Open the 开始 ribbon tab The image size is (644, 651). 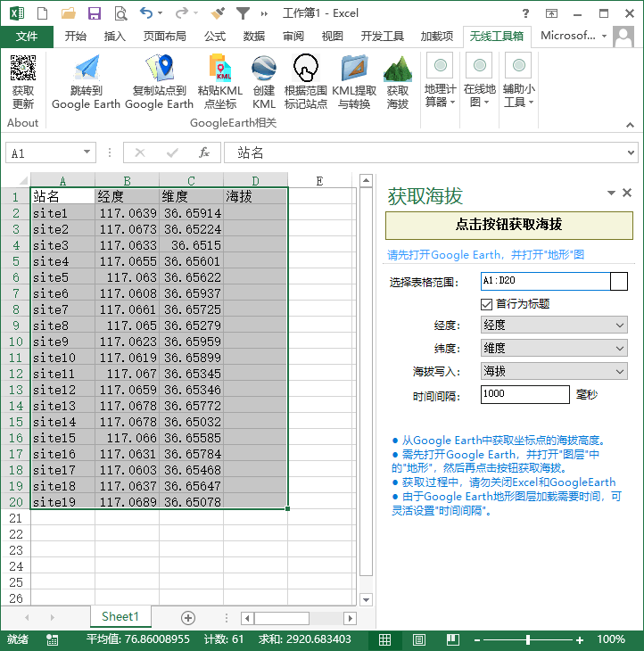pyautogui.click(x=76, y=37)
